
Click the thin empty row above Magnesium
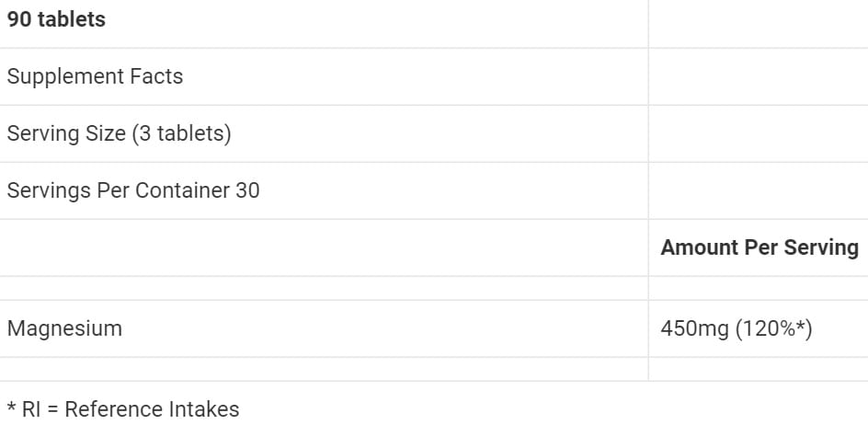click(324, 288)
